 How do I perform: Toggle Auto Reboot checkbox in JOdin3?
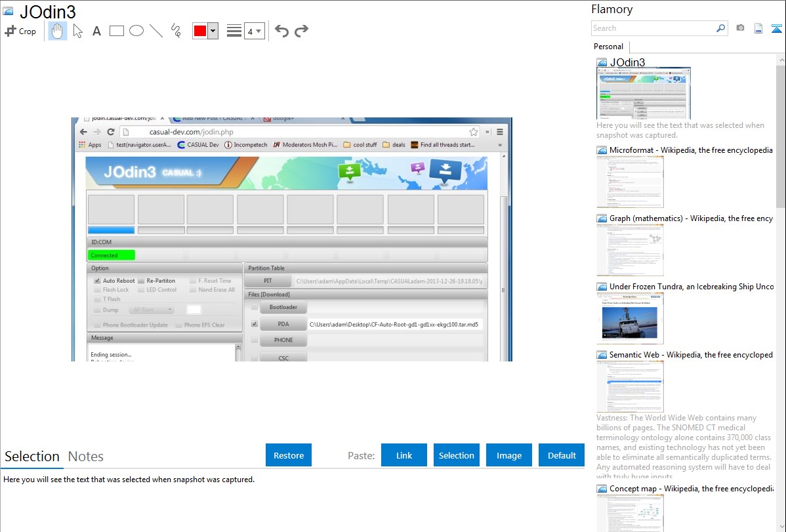coord(97,281)
